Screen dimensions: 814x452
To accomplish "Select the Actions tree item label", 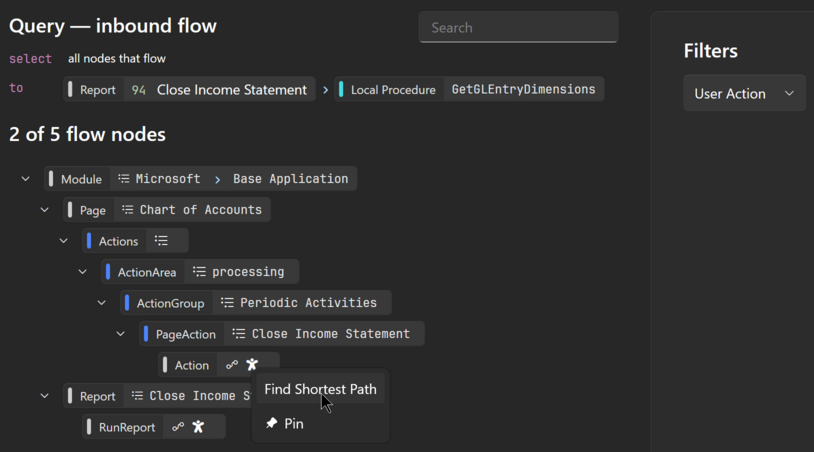I will pyautogui.click(x=118, y=241).
